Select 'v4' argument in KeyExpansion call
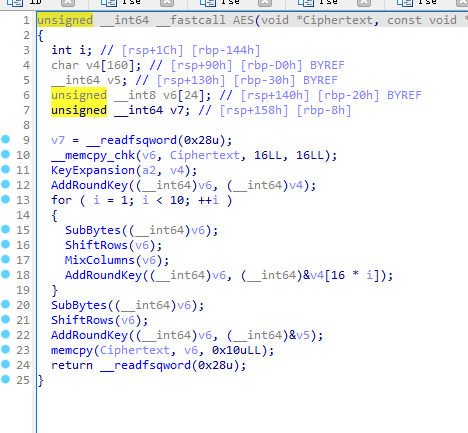Screen dimensions: 468x433 (x=177, y=170)
